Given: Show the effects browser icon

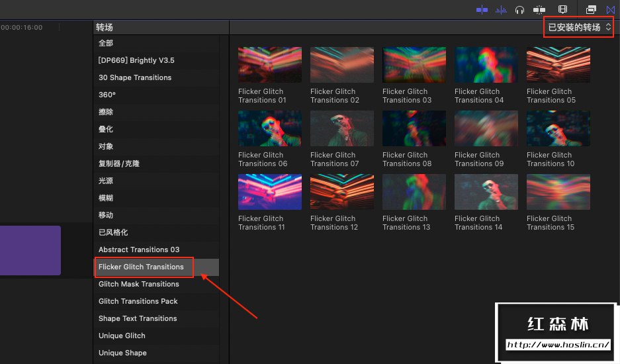Looking at the screenshot, I should (591, 9).
